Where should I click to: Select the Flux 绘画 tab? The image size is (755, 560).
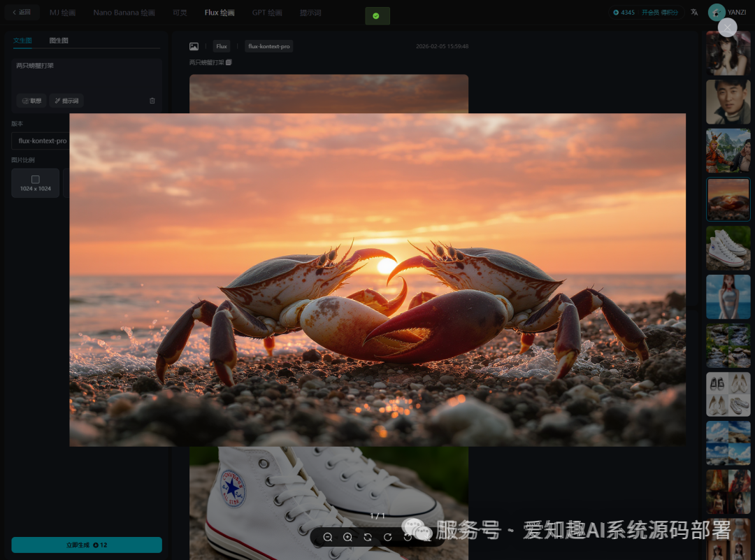220,13
